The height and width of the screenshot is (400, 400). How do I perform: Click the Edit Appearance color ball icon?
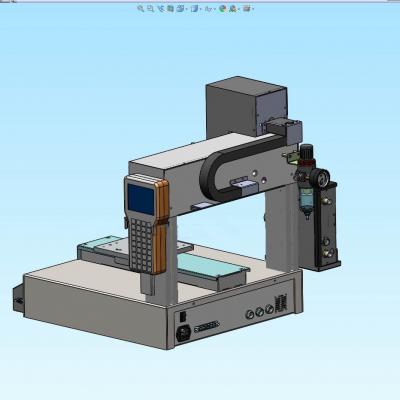click(x=223, y=9)
